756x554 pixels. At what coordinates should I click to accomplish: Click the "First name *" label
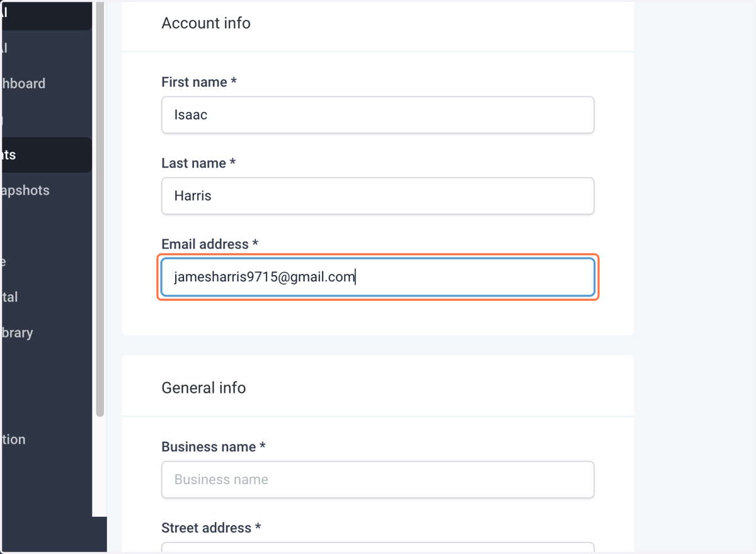pyautogui.click(x=199, y=82)
